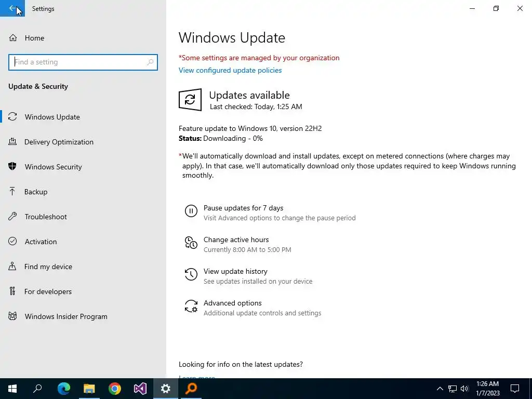
Task: Click the 'Updates available' heading
Action: [x=249, y=95]
